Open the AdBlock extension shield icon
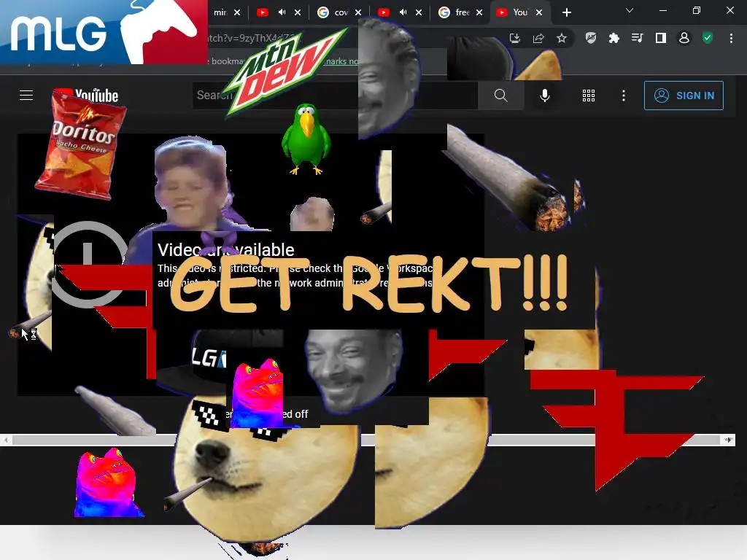The height and width of the screenshot is (560, 747). 591,38
